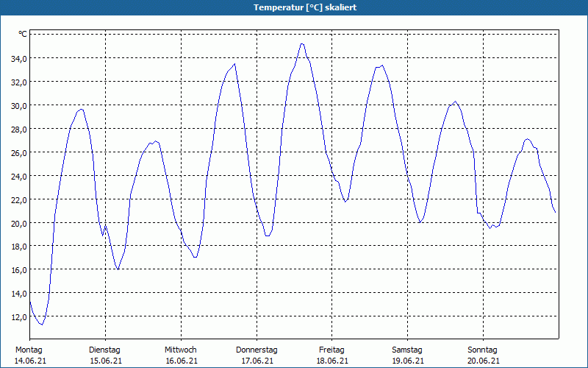588x368 pixels.
Task: Click the Donnerstag 17.06.21 date label
Action: [x=257, y=355]
